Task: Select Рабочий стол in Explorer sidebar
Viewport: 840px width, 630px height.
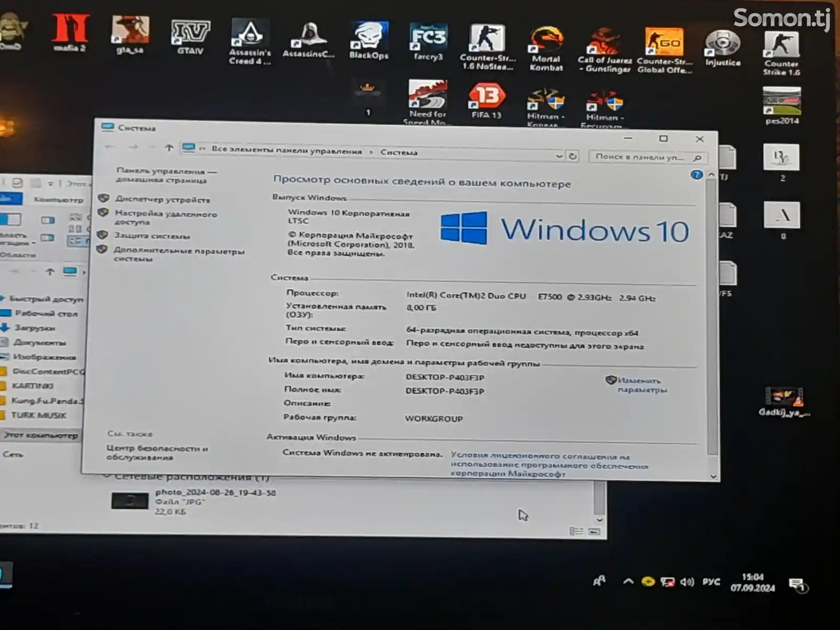Action: [x=46, y=313]
